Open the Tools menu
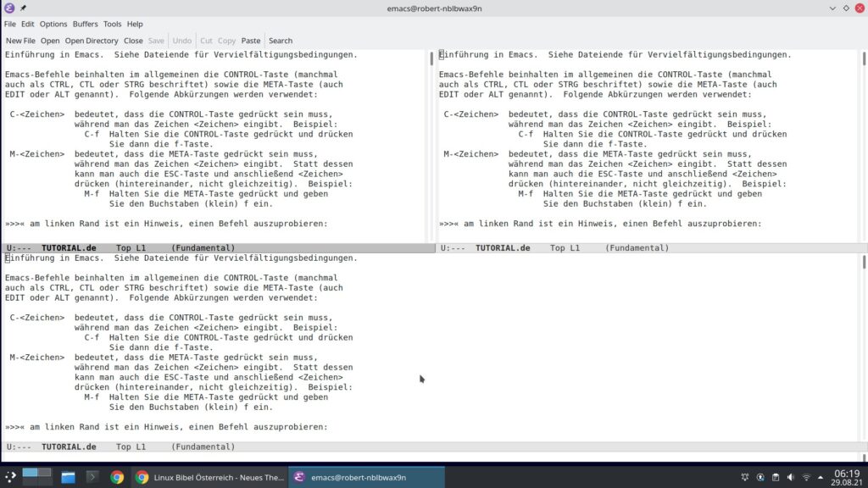Screen dimensions: 868x488 click(113, 24)
